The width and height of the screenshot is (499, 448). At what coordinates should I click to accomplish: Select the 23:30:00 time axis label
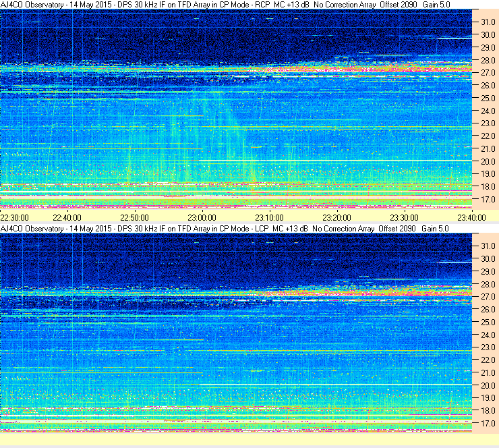404,217
